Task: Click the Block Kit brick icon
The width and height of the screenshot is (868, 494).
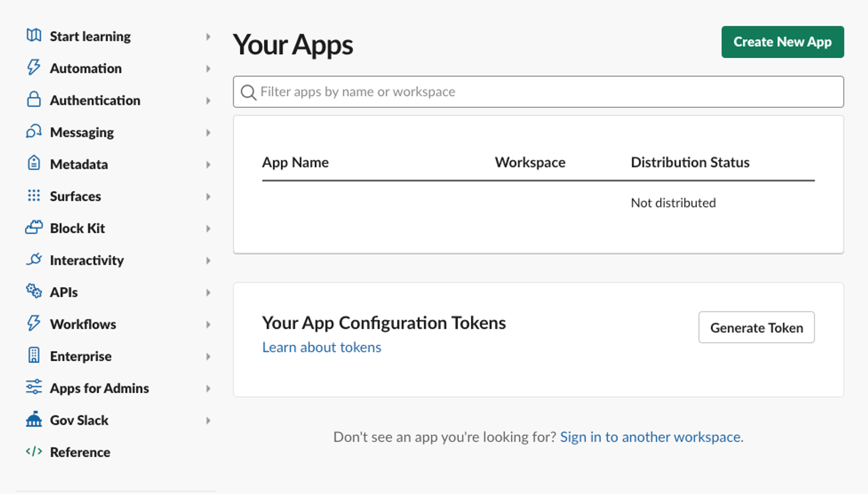Action: coord(34,227)
